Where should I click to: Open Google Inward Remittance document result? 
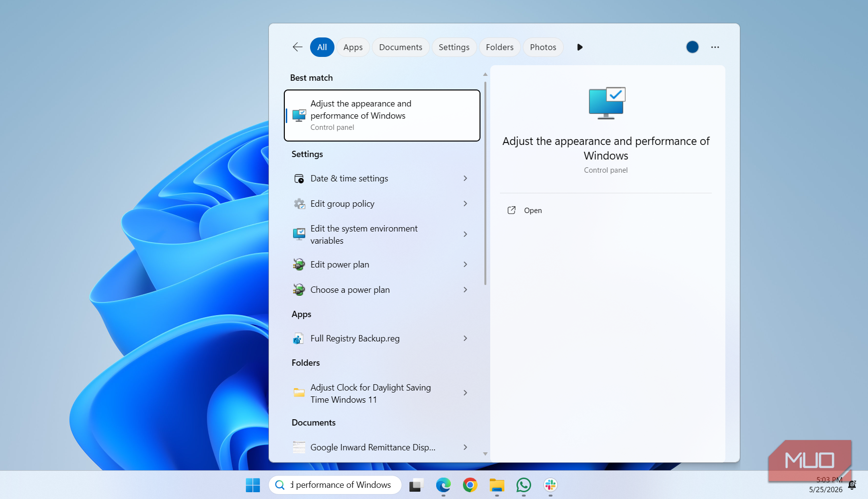[x=382, y=447]
